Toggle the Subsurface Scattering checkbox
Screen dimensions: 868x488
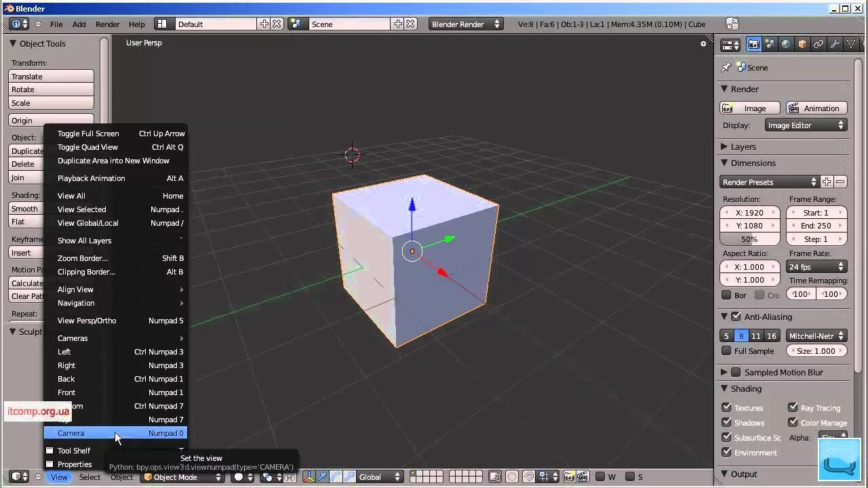click(x=726, y=437)
